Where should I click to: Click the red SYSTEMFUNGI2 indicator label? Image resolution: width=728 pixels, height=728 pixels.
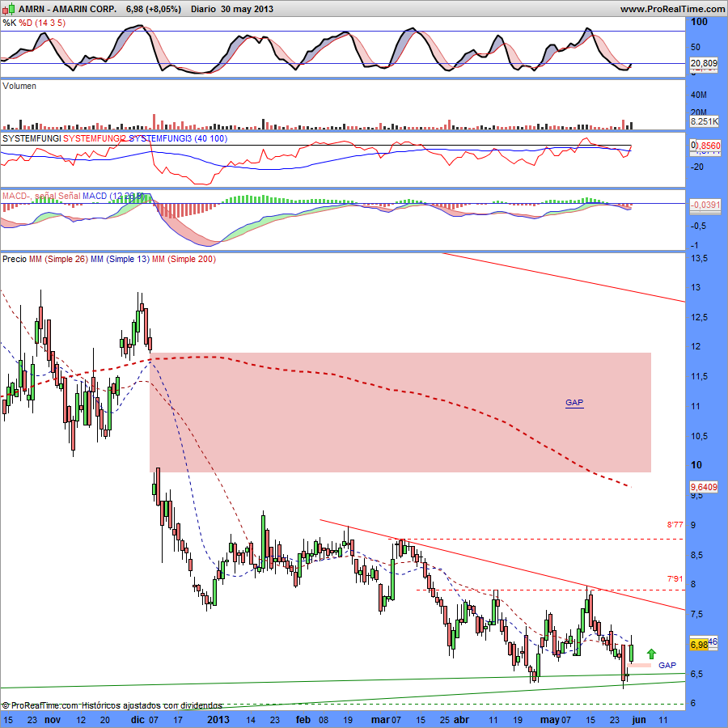pos(95,138)
